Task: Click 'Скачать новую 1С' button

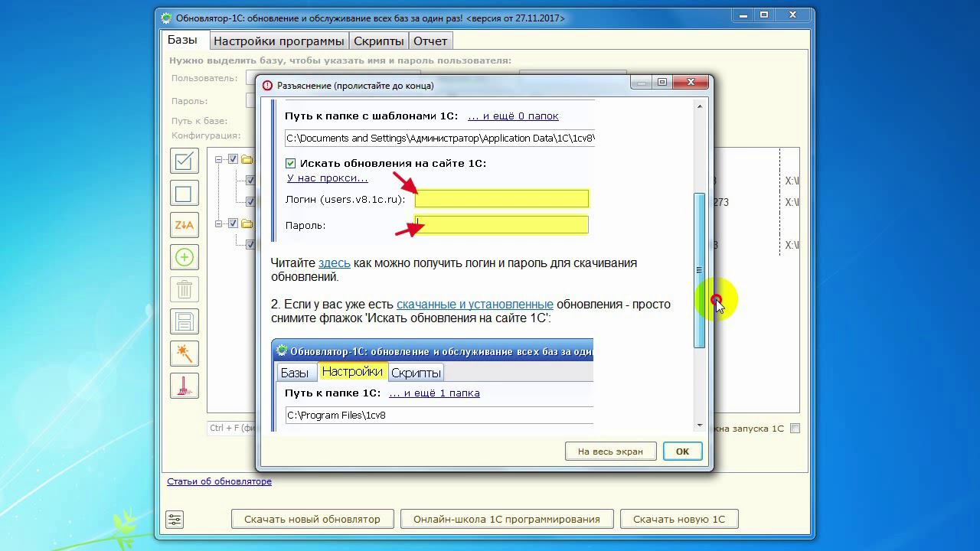Action: pyautogui.click(x=679, y=519)
